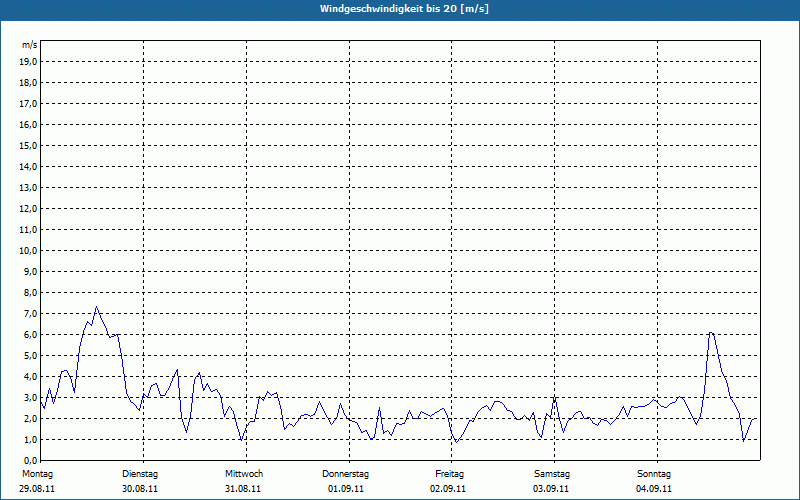Click the 'Mittwoch' day label
The height and width of the screenshot is (500, 800).
click(244, 474)
